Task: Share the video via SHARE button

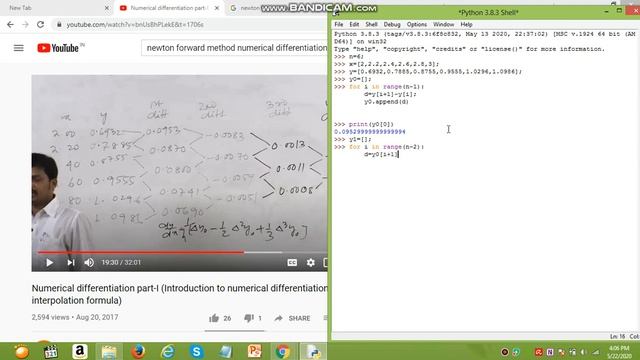Action: [292, 318]
